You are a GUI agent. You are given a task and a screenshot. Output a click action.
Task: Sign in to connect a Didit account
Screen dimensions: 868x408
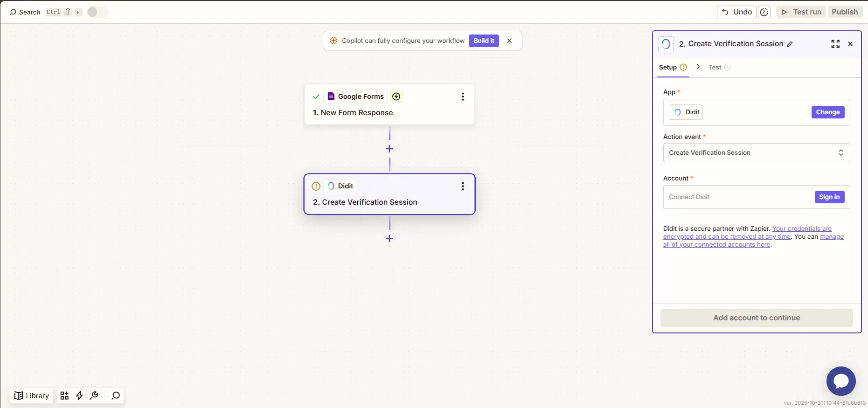click(829, 197)
